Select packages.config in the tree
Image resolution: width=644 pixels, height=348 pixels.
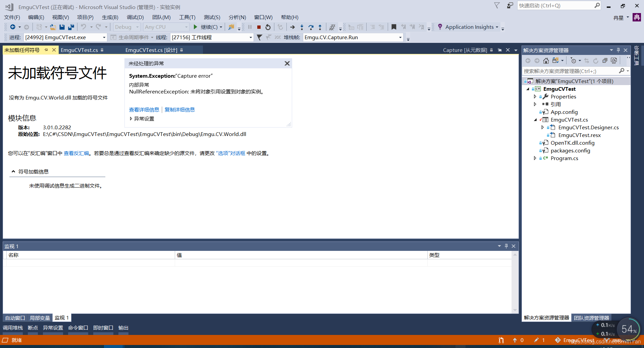pyautogui.click(x=570, y=150)
